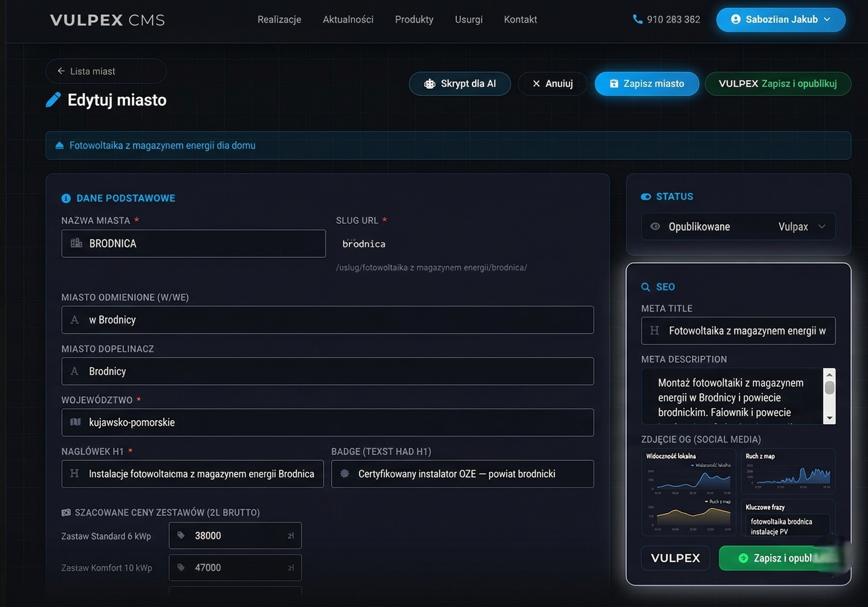Click the price tag icon for 38000
The width and height of the screenshot is (868, 607).
click(x=181, y=535)
